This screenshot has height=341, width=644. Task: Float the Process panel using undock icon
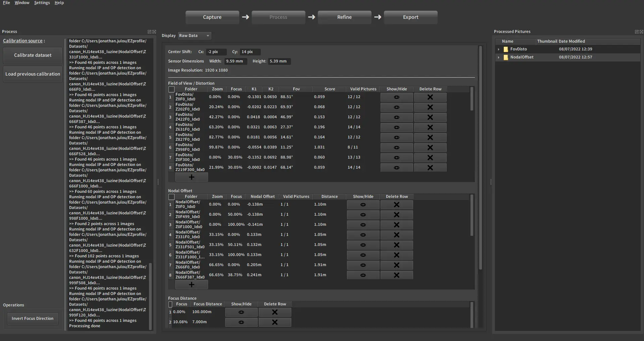click(x=149, y=32)
